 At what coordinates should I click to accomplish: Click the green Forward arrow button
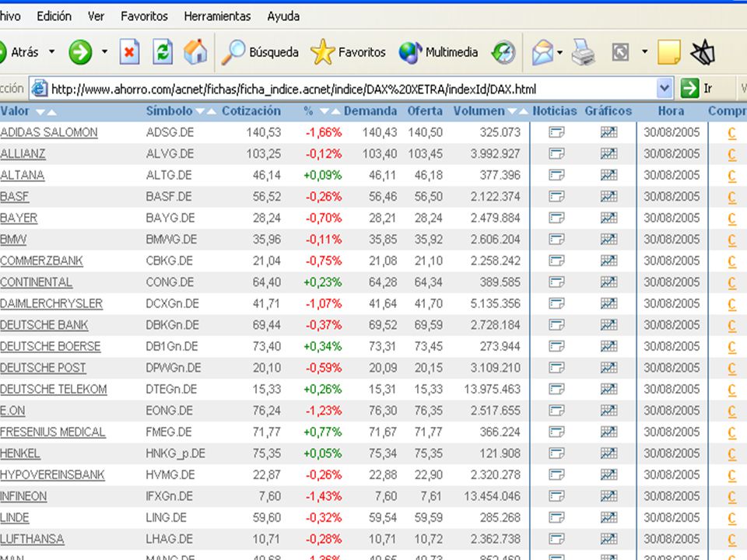[x=80, y=52]
